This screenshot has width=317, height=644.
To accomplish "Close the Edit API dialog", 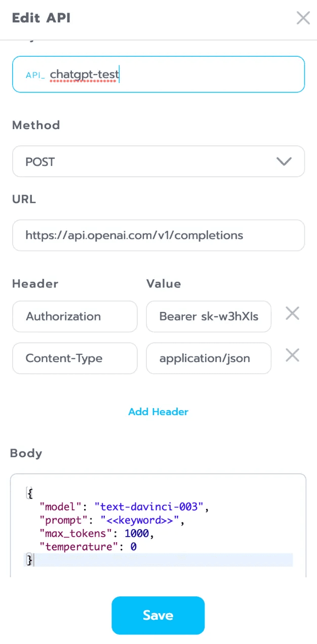I will [303, 18].
